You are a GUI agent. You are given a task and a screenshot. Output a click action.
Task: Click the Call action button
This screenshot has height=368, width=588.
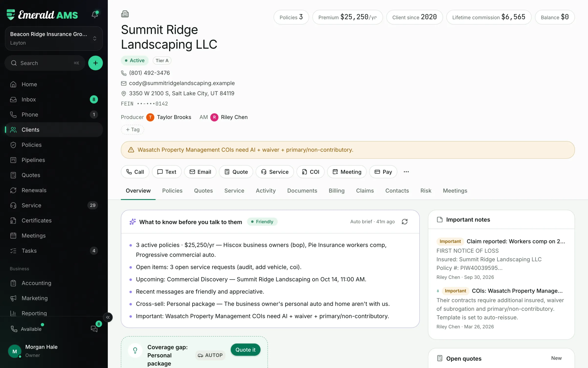coord(135,172)
